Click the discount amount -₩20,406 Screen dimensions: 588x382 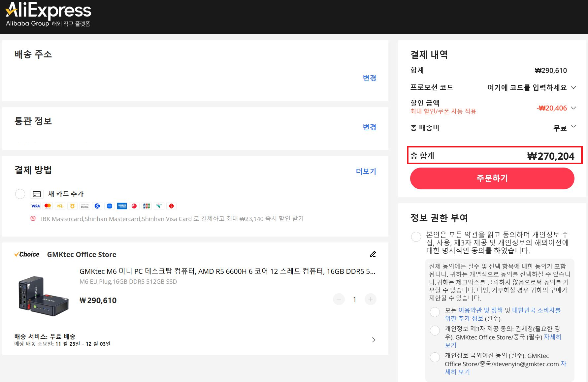click(552, 108)
